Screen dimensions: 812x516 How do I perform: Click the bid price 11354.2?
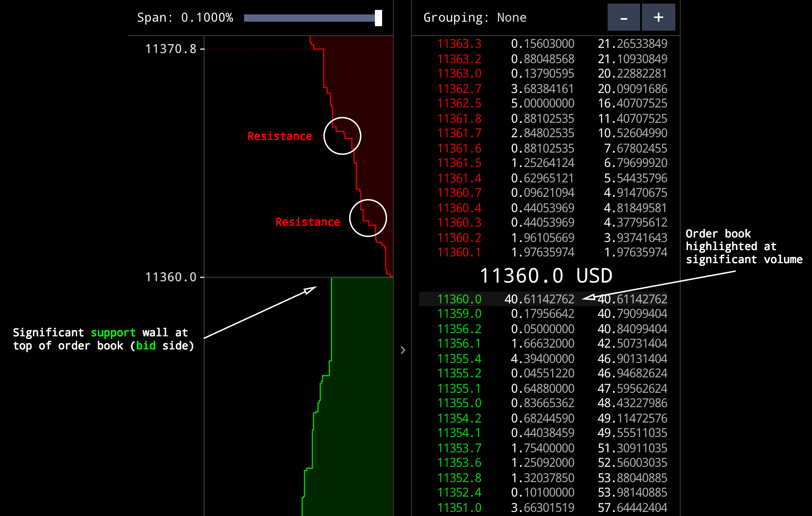click(459, 418)
